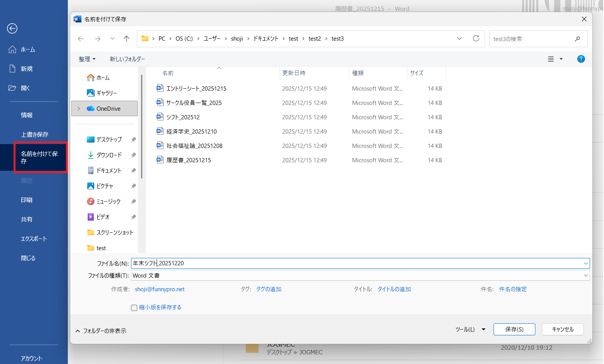This screenshot has width=604, height=364.
Task: Click the dialog Forward navigation arrow
Action: click(x=98, y=39)
